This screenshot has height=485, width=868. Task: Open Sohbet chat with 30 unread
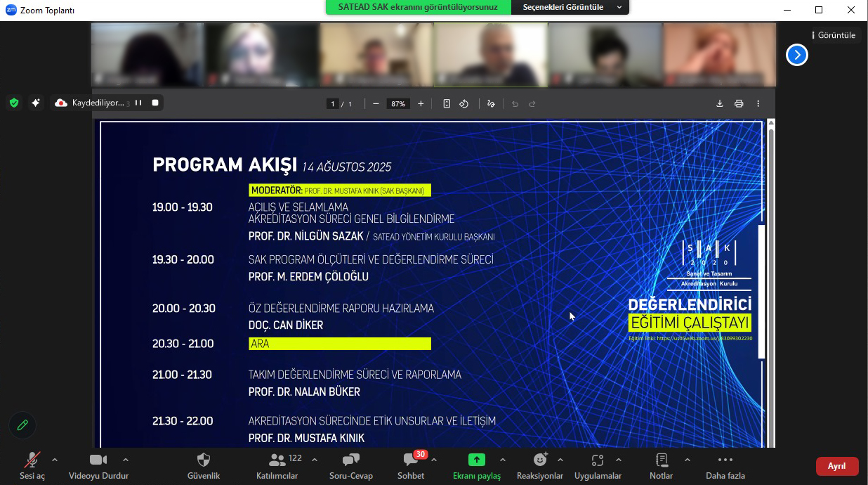coord(411,460)
